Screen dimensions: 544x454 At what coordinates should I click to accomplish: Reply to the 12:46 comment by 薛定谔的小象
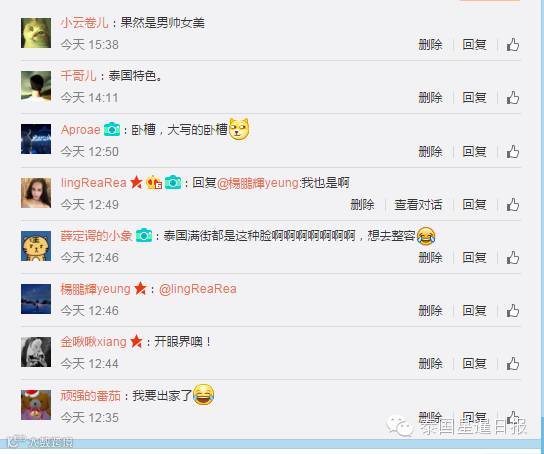(474, 258)
